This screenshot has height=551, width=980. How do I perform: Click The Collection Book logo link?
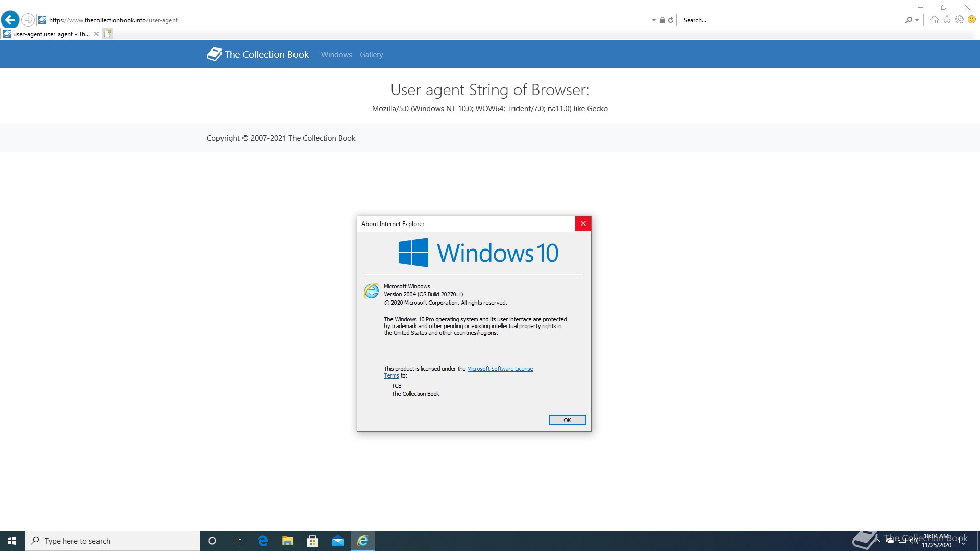coord(258,54)
